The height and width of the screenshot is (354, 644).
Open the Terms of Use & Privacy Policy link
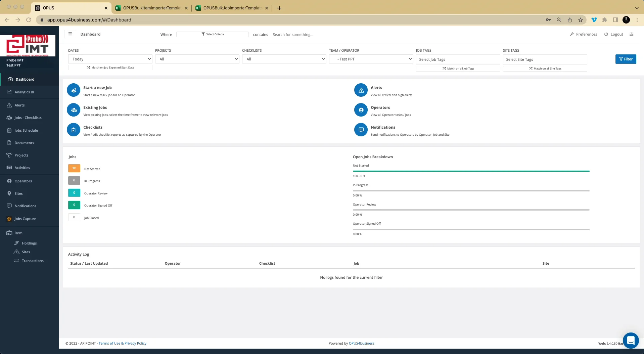123,343
